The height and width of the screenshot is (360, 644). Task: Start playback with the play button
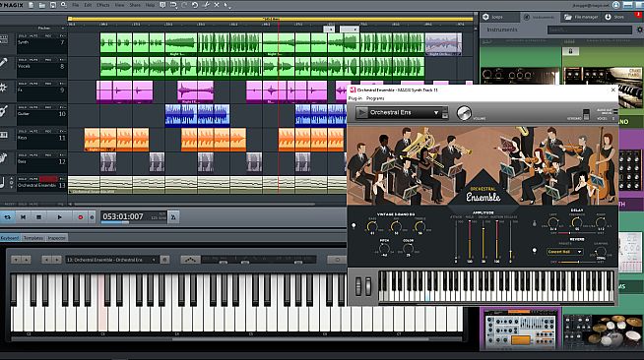click(x=59, y=217)
